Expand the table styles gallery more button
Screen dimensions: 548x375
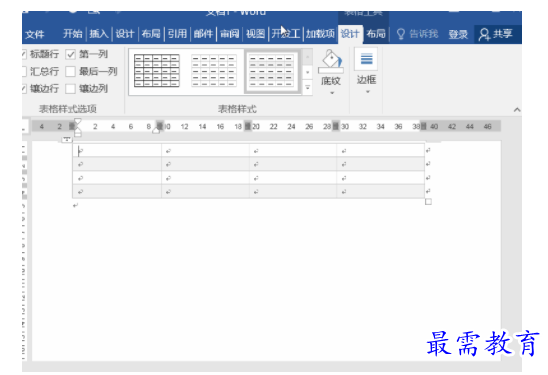308,87
